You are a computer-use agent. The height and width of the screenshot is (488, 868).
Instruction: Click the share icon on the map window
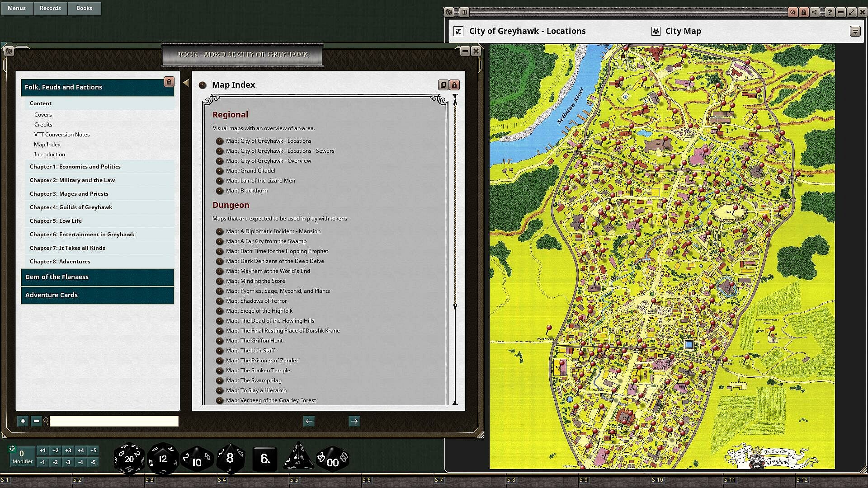click(x=815, y=12)
